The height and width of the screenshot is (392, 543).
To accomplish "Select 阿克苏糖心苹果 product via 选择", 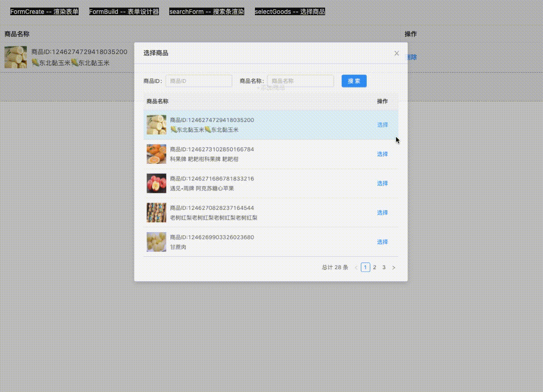I will 382,183.
